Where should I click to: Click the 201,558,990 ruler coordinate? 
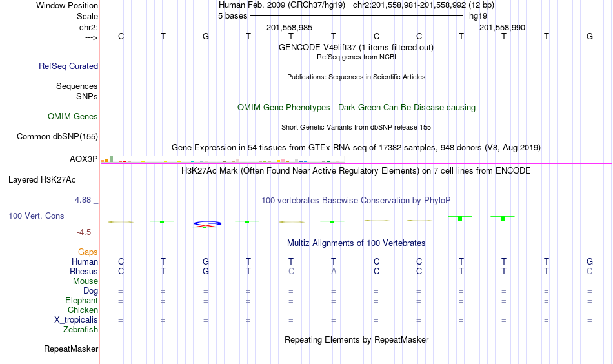click(x=503, y=27)
